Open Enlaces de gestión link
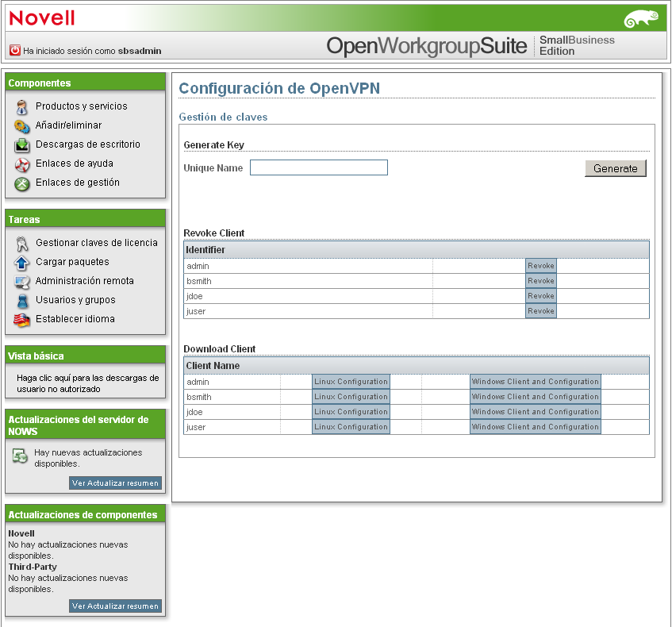The image size is (672, 627). [78, 183]
